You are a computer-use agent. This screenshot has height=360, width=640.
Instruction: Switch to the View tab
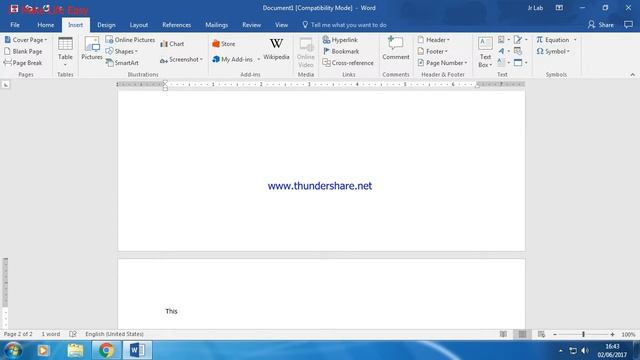[x=281, y=25]
